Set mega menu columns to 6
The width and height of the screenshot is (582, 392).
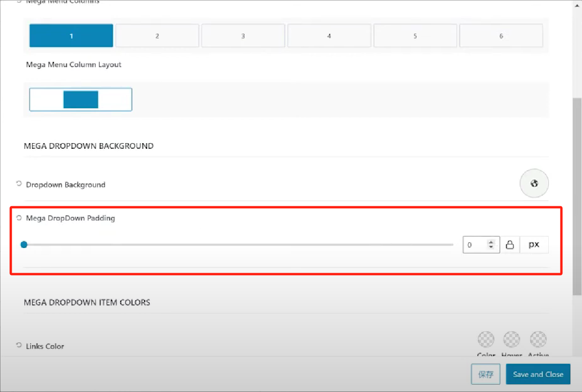(501, 36)
